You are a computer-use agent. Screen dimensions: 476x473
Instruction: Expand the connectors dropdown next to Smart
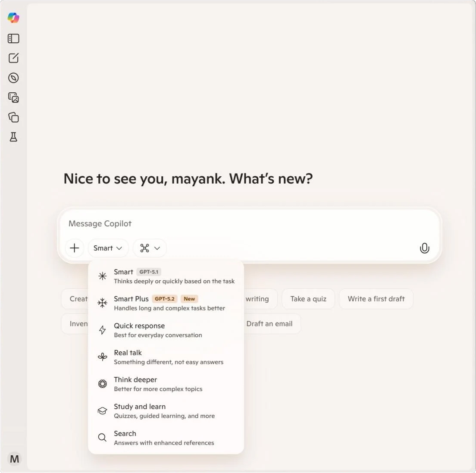[x=150, y=248]
